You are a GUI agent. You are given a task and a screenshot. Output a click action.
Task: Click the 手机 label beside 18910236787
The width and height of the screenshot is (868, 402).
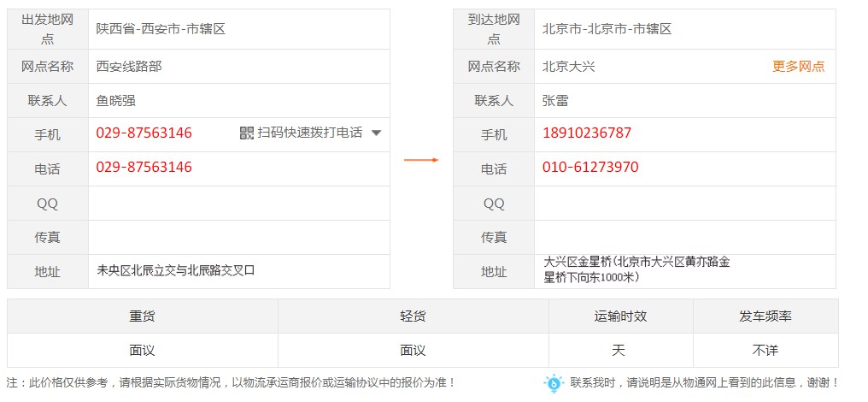pos(494,135)
